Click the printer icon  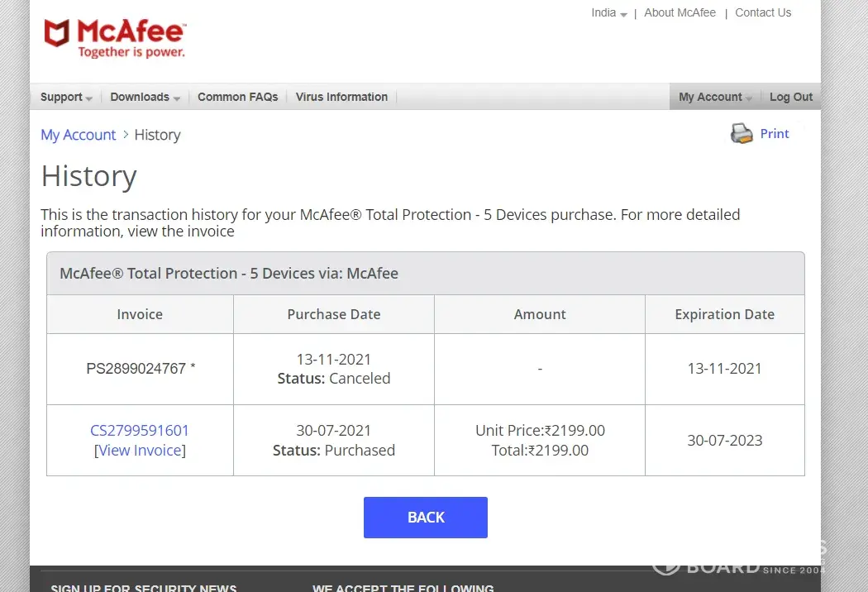pos(742,134)
